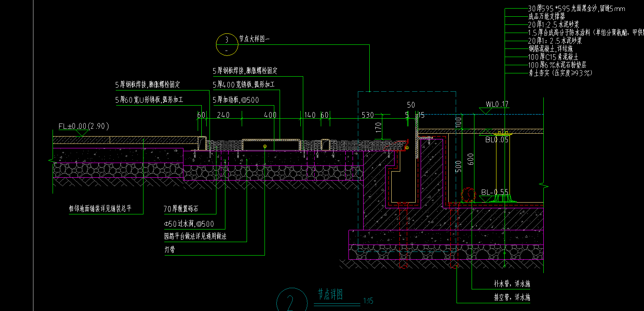
Task: Pick the '园路平台做法详见通用做法' annotation
Action: click(x=195, y=236)
